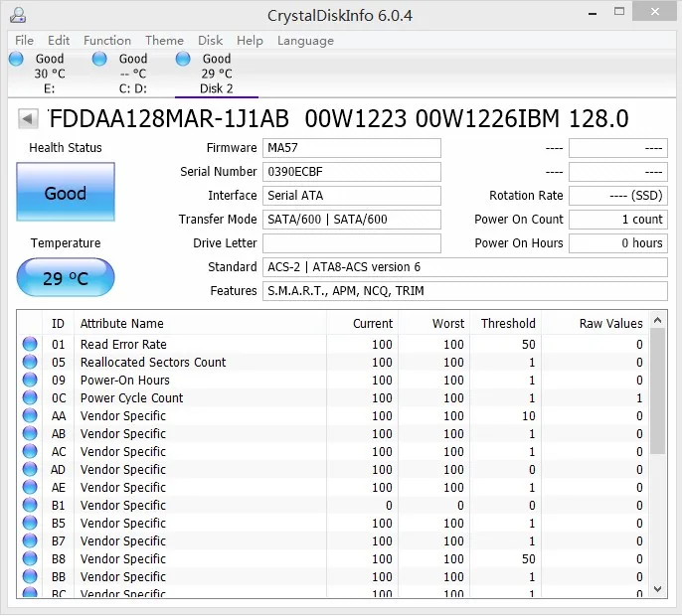Open the Edit menu
The height and width of the screenshot is (616, 682).
pos(59,41)
